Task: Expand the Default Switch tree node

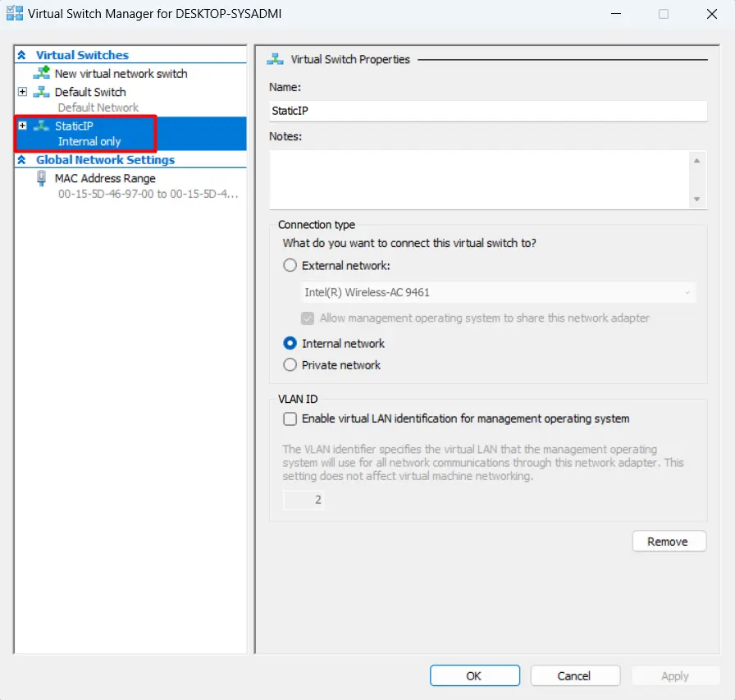Action: (x=23, y=92)
